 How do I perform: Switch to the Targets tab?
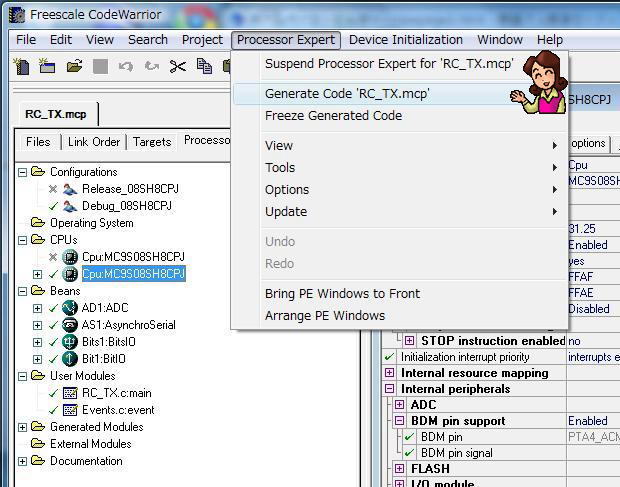tap(152, 142)
